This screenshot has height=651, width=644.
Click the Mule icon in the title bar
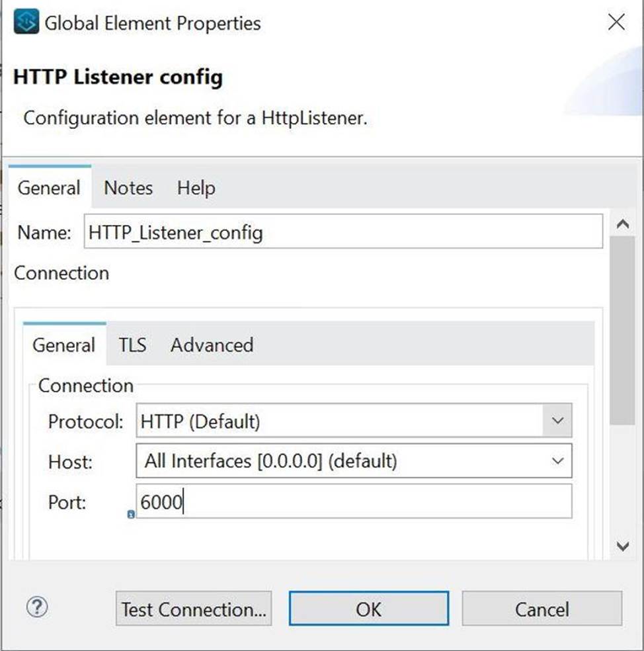pos(26,24)
